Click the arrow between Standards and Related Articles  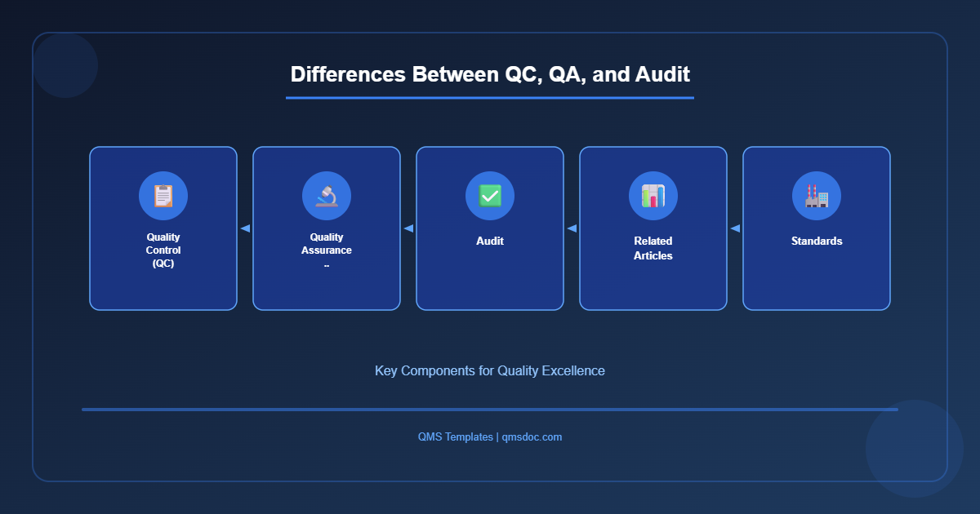[x=733, y=229]
